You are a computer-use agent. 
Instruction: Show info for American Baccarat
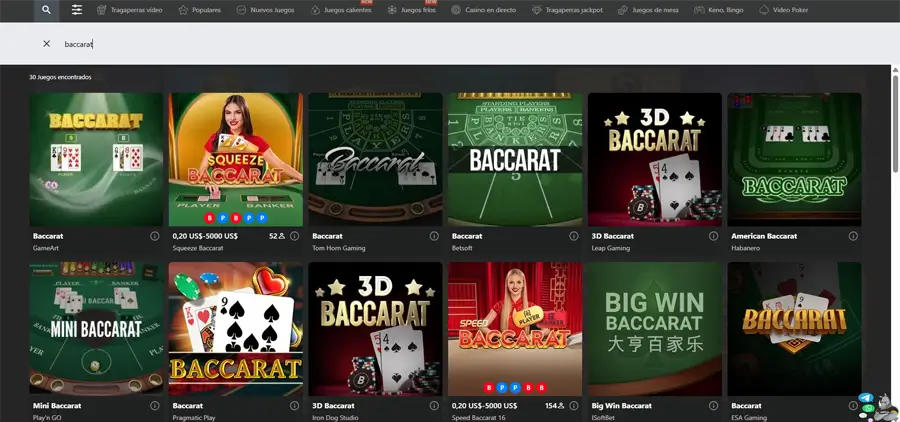853,236
